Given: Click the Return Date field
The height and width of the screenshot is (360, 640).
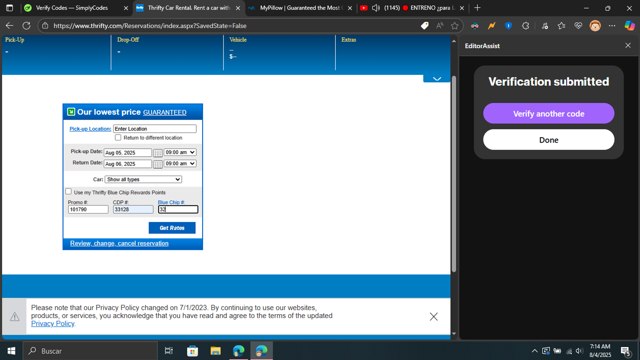Looking at the screenshot, I should click(127, 164).
